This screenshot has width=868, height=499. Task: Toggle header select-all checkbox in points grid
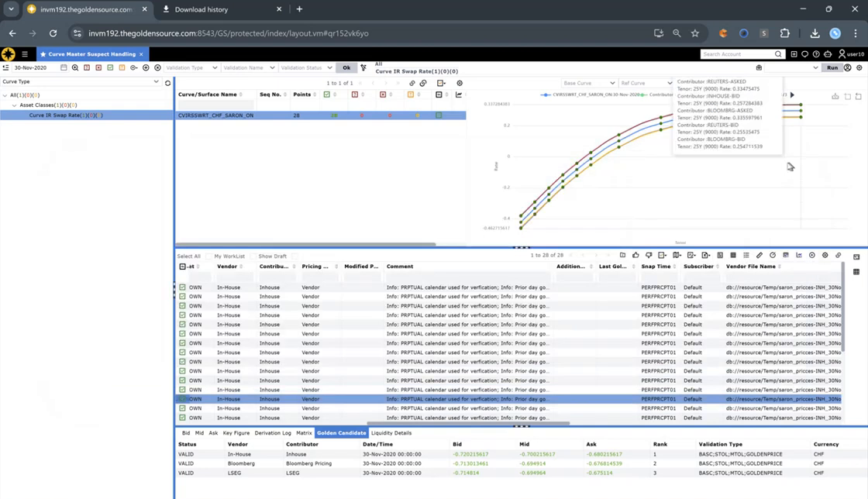click(183, 267)
